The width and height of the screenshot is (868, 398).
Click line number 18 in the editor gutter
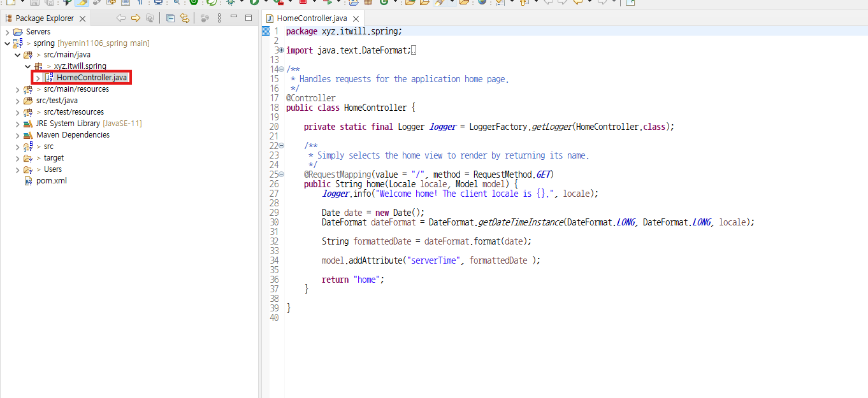[x=275, y=108]
